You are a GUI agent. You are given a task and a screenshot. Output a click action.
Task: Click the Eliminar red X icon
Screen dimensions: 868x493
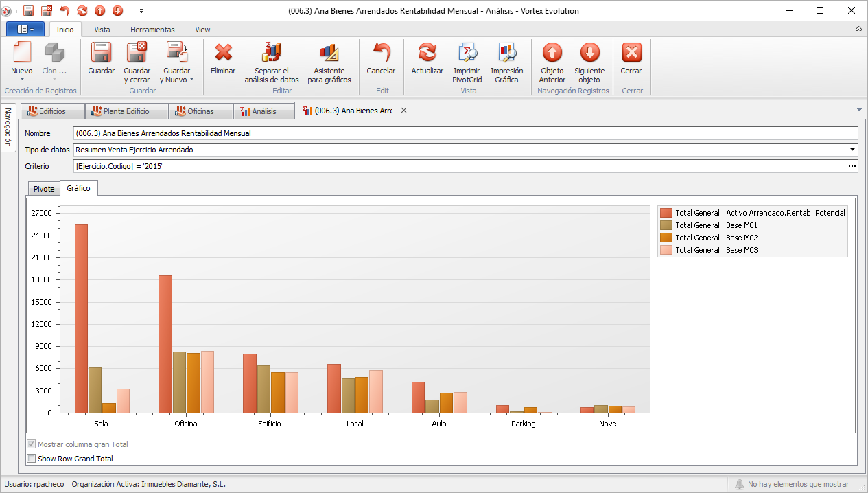coord(223,53)
